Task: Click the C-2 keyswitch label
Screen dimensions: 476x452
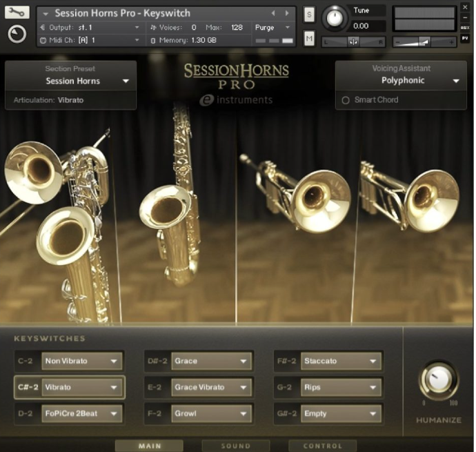Action: [x=26, y=361]
